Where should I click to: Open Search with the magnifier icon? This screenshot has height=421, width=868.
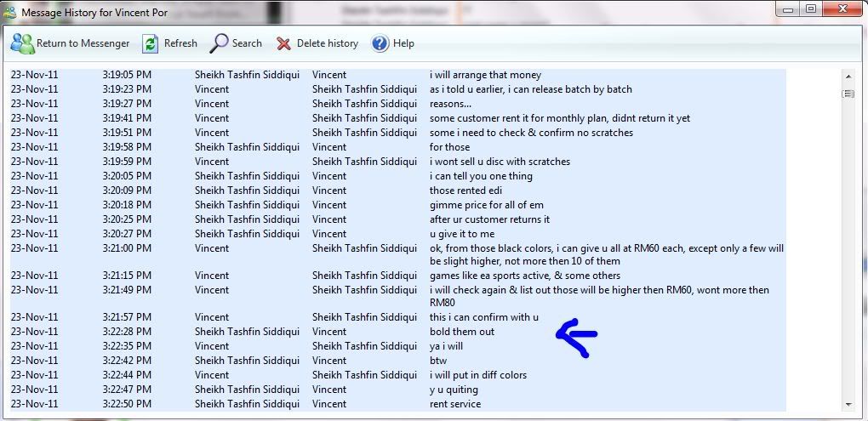coord(220,43)
